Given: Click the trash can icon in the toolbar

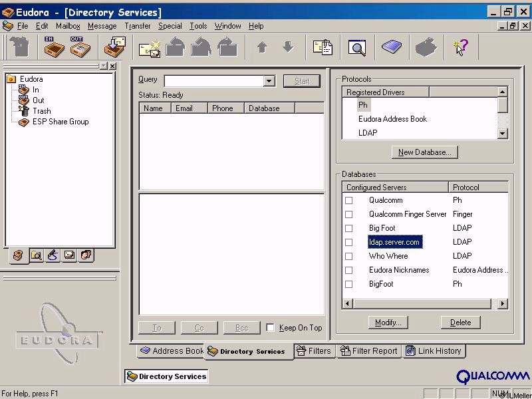Looking at the screenshot, I should [x=20, y=47].
